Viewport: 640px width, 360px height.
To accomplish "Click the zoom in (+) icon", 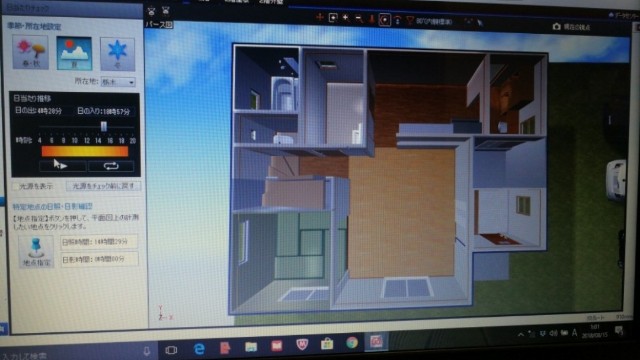I will coord(346,18).
